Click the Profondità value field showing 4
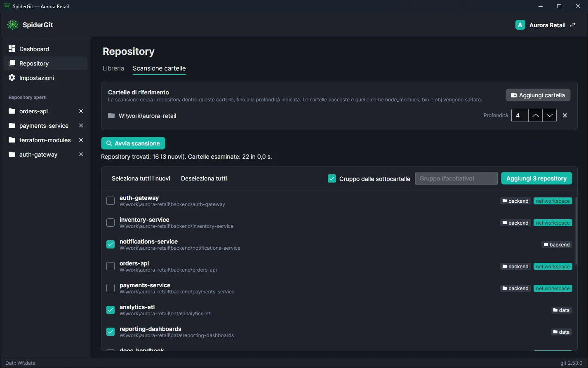The width and height of the screenshot is (588, 368). (520, 115)
